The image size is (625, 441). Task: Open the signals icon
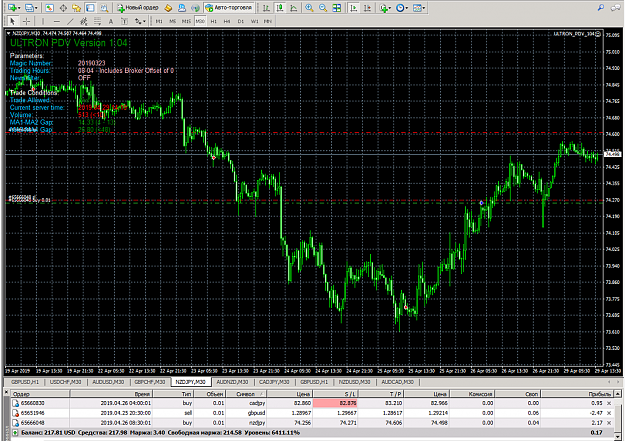tap(195, 8)
